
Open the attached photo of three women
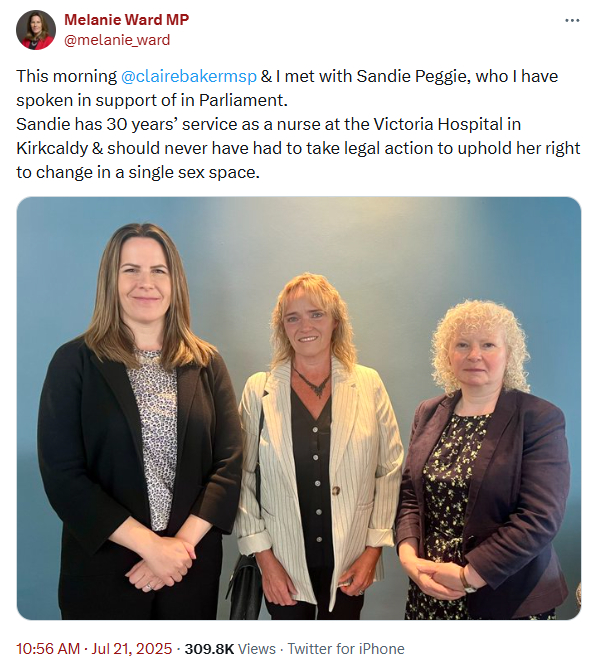299,408
